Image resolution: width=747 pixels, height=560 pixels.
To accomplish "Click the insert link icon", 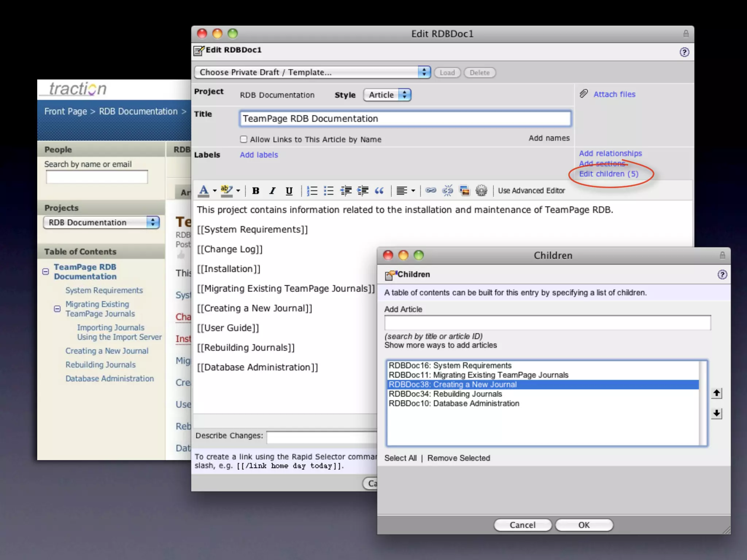I will click(431, 190).
